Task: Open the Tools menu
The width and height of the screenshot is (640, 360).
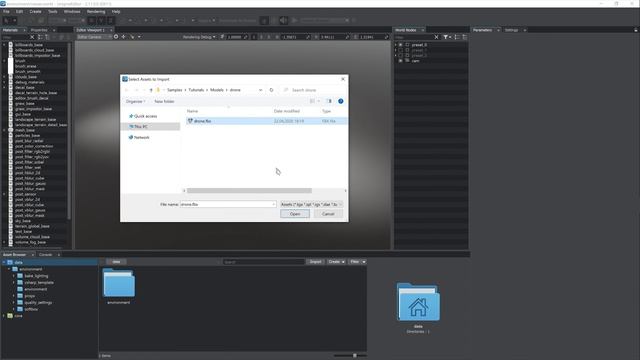Action: coord(53,11)
